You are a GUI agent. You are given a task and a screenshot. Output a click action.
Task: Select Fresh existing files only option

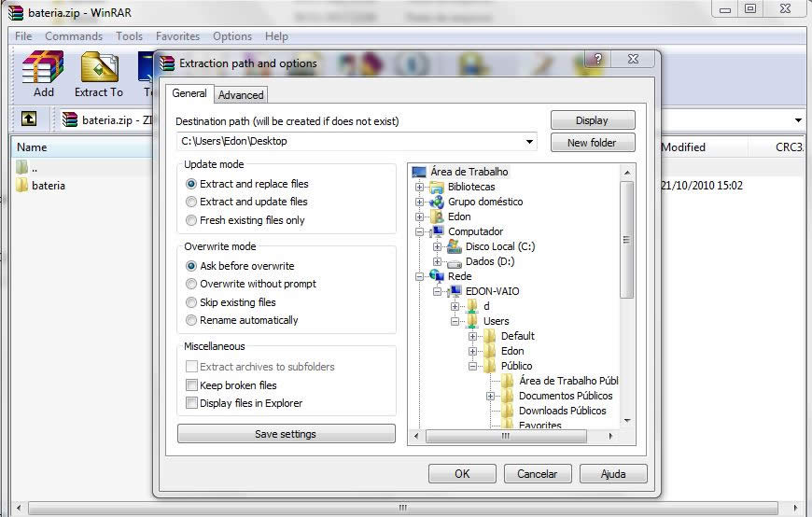pos(191,220)
